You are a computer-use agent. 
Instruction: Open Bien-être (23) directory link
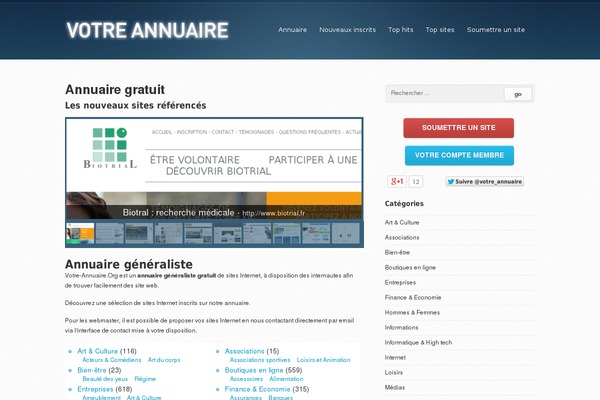pyautogui.click(x=92, y=370)
